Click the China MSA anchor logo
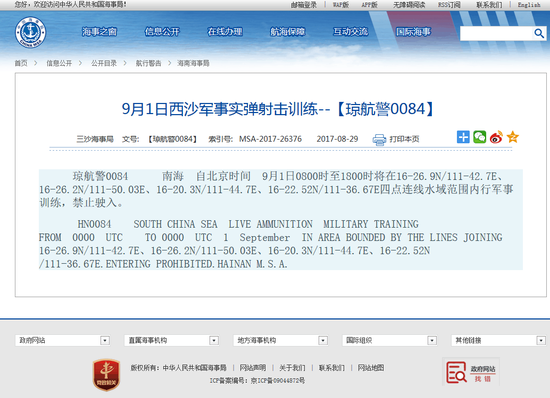Viewport: 550px width, 398px height. (31, 32)
